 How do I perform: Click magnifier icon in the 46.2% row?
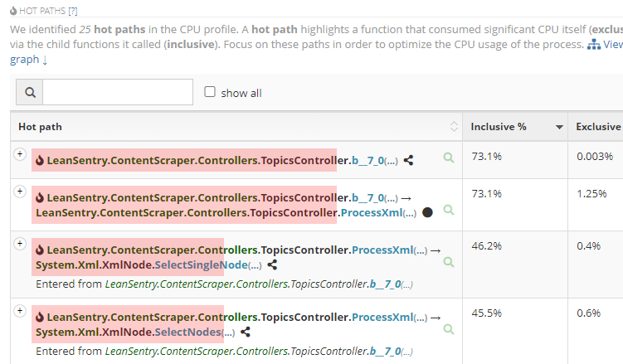click(449, 262)
